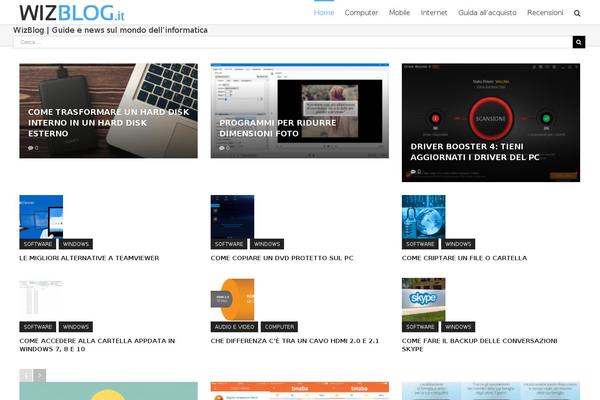
Task: Select Windows tag under TeamViewer article
Action: pyautogui.click(x=76, y=244)
